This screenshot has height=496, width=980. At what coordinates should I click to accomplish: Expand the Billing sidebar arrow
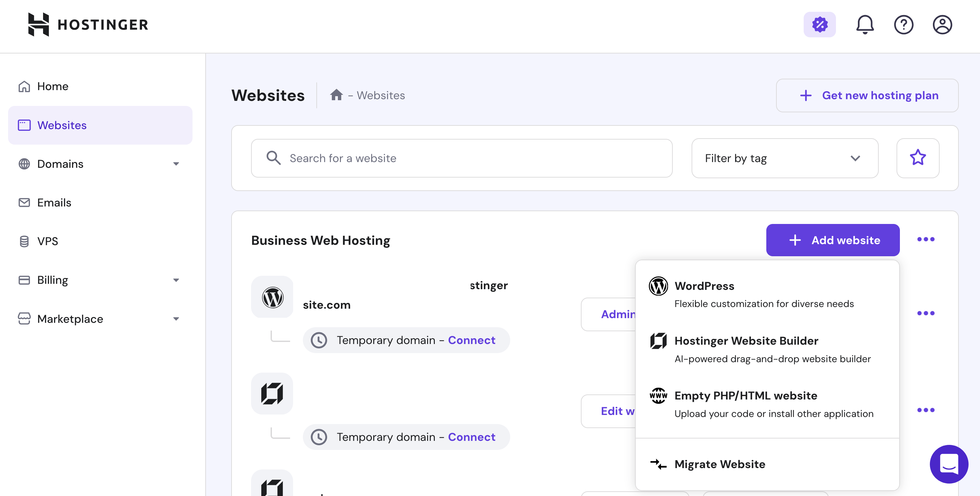(x=176, y=280)
